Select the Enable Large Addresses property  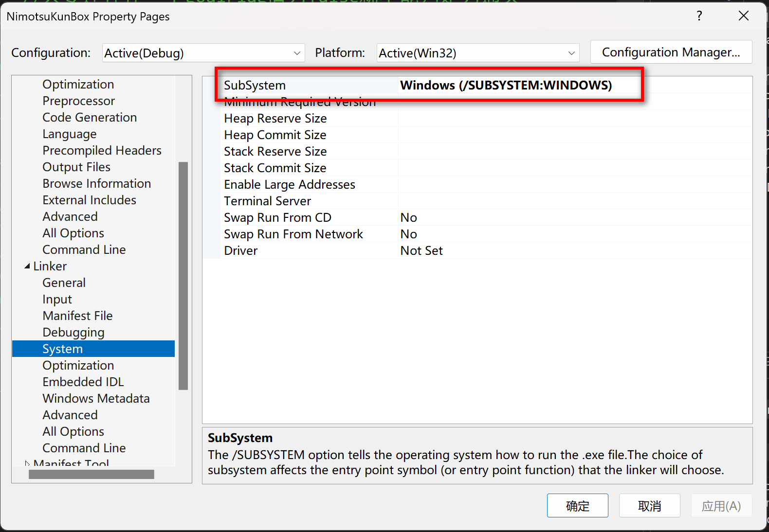coord(290,184)
